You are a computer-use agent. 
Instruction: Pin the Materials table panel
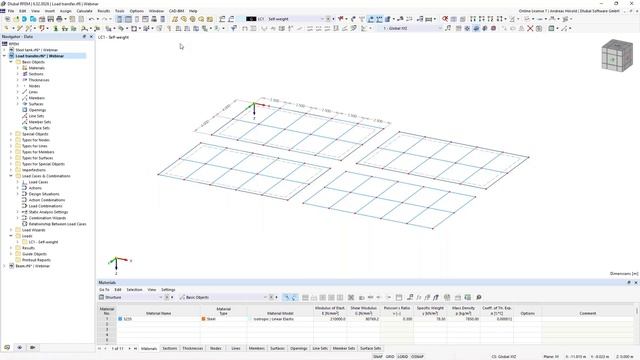coord(629,282)
